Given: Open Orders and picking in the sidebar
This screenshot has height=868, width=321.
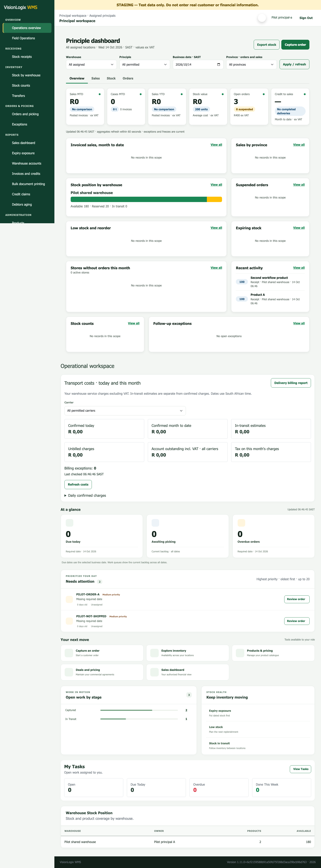Looking at the screenshot, I should 27,114.
